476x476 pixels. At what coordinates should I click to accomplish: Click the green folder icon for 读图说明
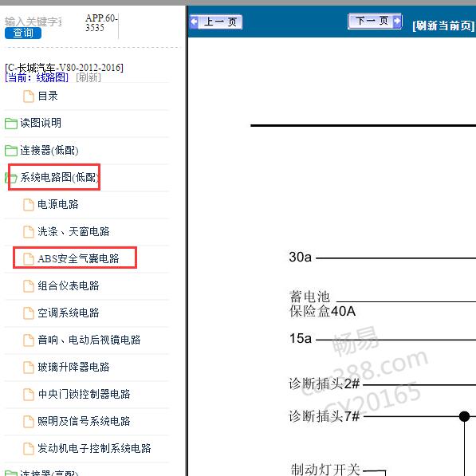tap(11, 124)
